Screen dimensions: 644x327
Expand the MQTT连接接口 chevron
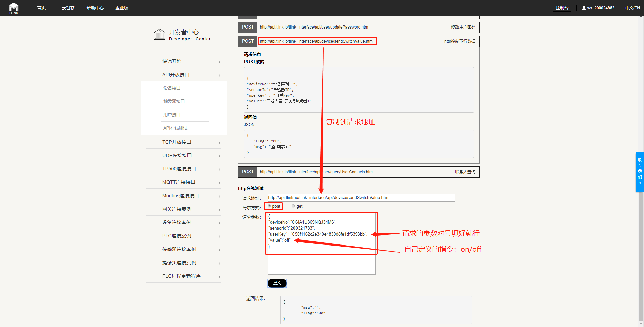(x=219, y=183)
